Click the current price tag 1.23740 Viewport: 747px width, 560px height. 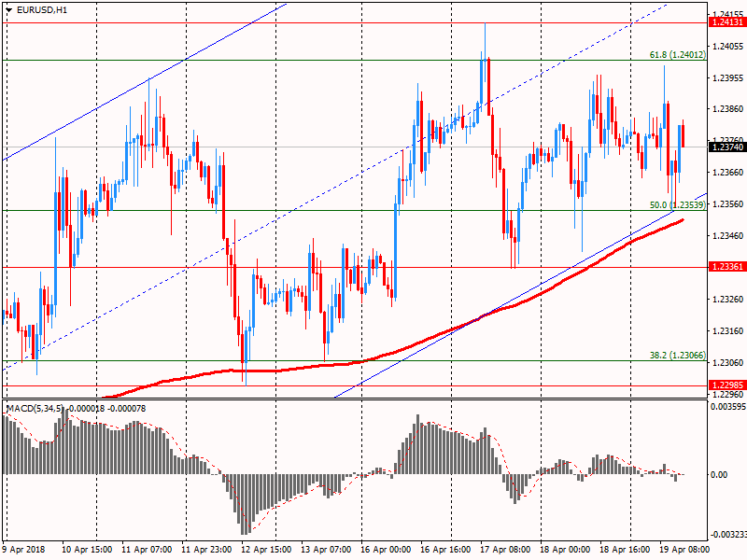[x=727, y=147]
